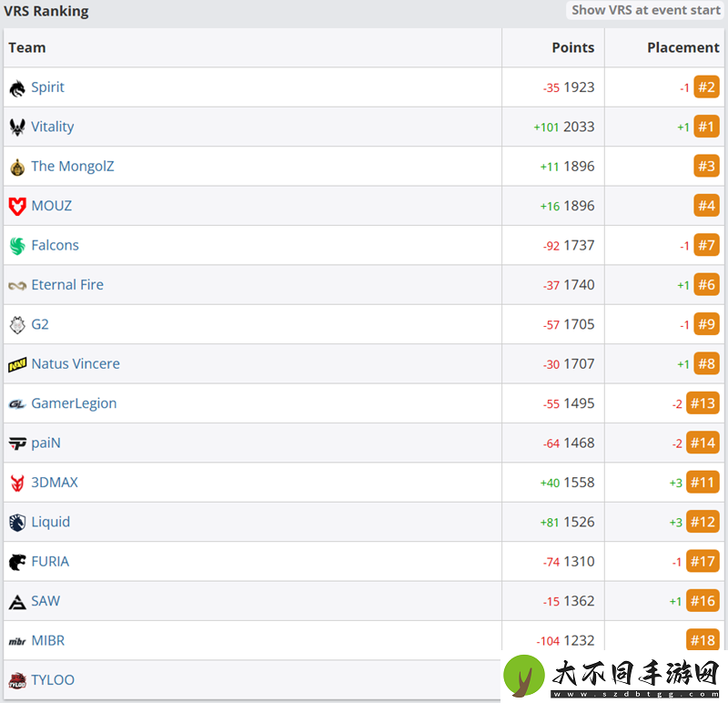Click the #8 badge for Natus Vincere

coord(707,363)
